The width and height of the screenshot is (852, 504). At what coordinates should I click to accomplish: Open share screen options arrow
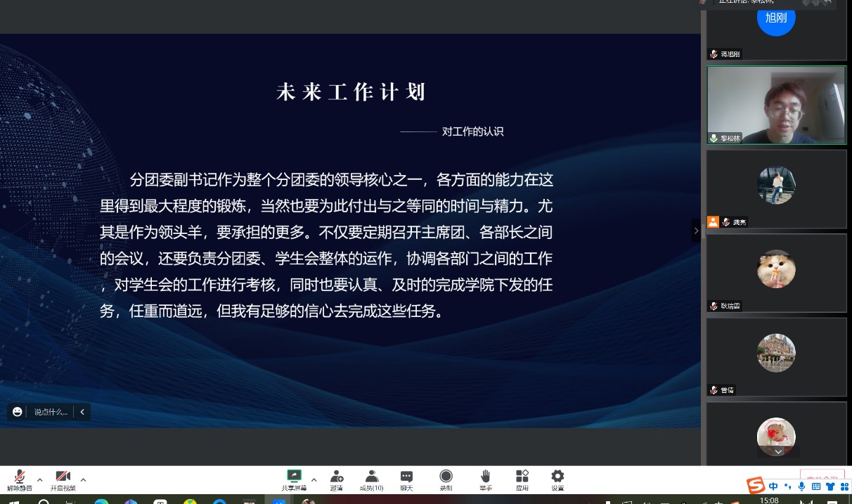(314, 480)
